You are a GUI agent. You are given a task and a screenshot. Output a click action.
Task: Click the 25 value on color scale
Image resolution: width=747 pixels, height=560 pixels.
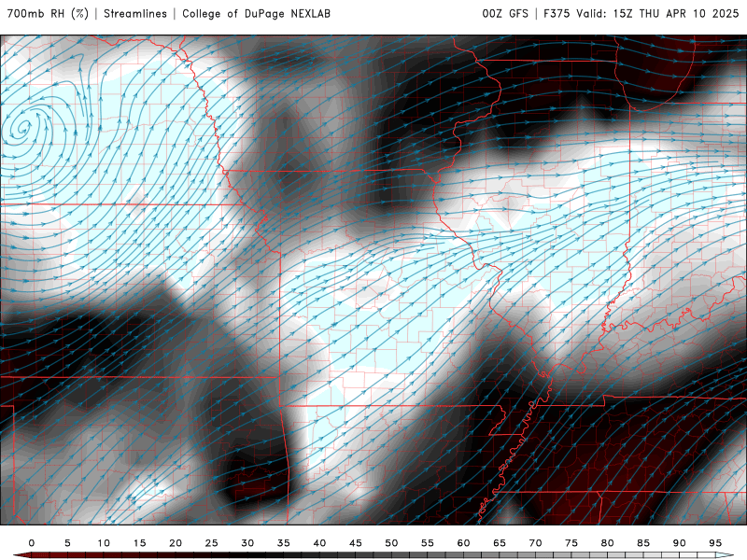(212, 543)
